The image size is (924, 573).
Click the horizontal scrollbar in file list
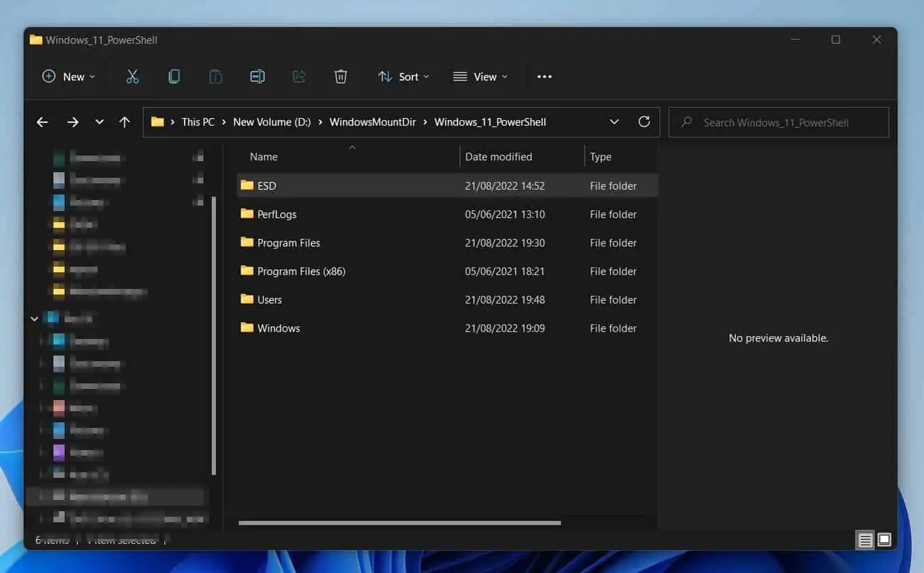[399, 523]
